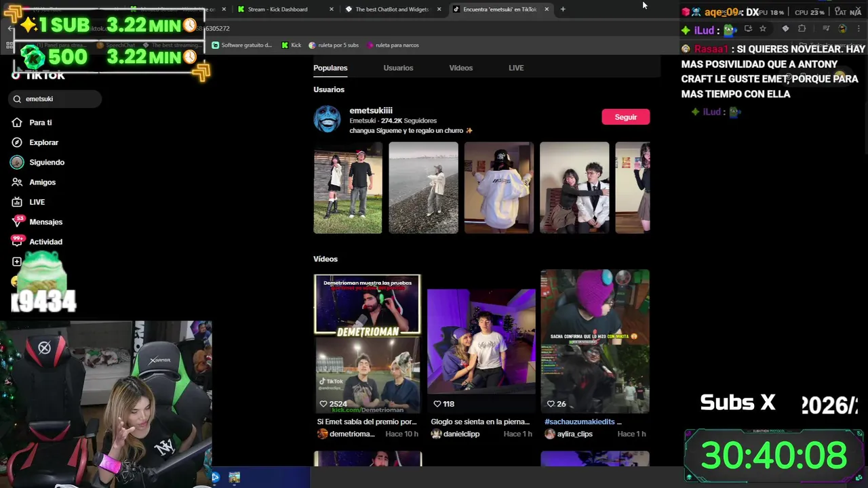Click the search magnifier icon
Image resolution: width=868 pixels, height=488 pixels.
pos(18,99)
